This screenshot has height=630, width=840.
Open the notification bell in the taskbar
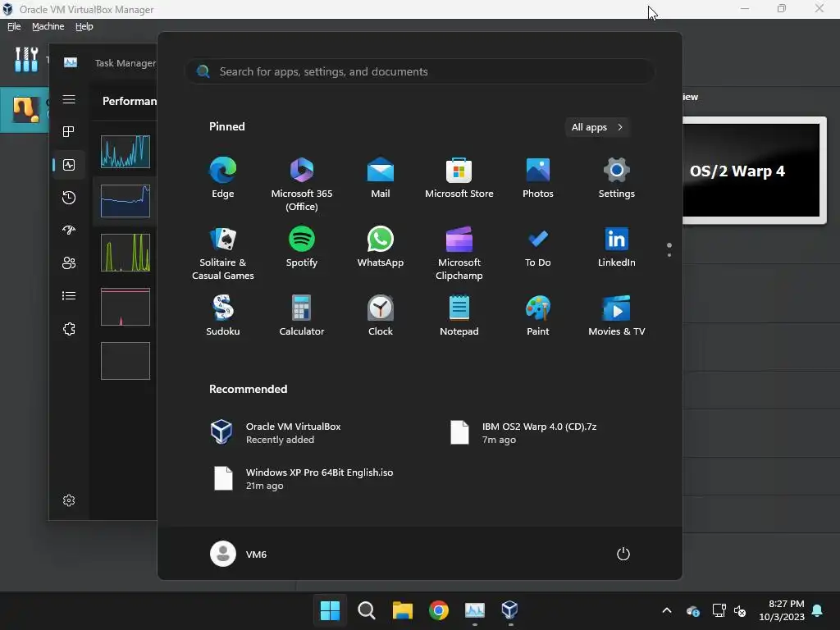coord(818,610)
